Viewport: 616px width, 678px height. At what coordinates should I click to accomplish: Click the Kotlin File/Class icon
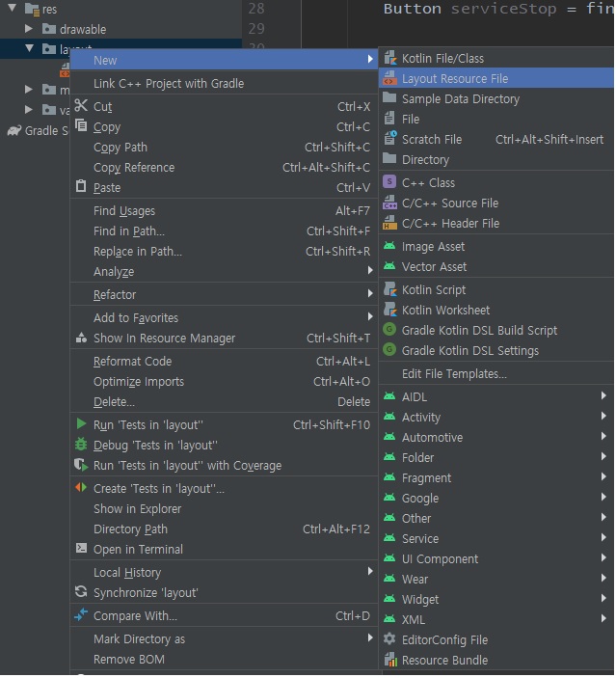(x=389, y=58)
